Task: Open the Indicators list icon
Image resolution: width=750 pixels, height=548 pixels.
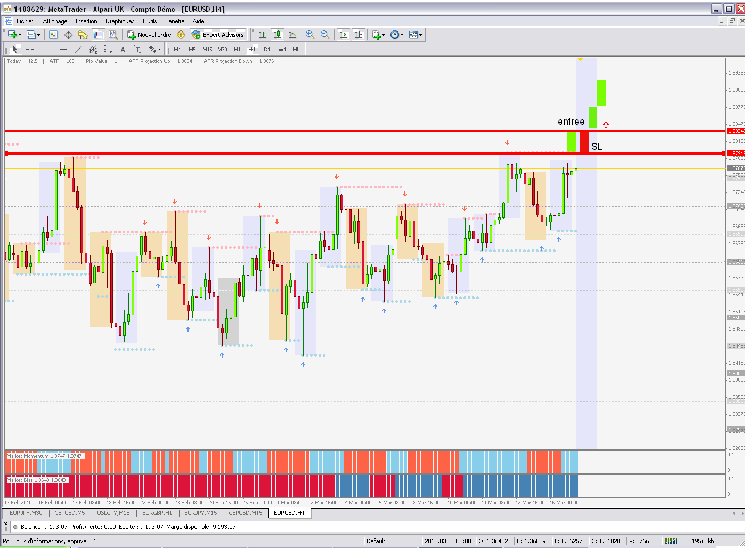Action: (x=376, y=34)
